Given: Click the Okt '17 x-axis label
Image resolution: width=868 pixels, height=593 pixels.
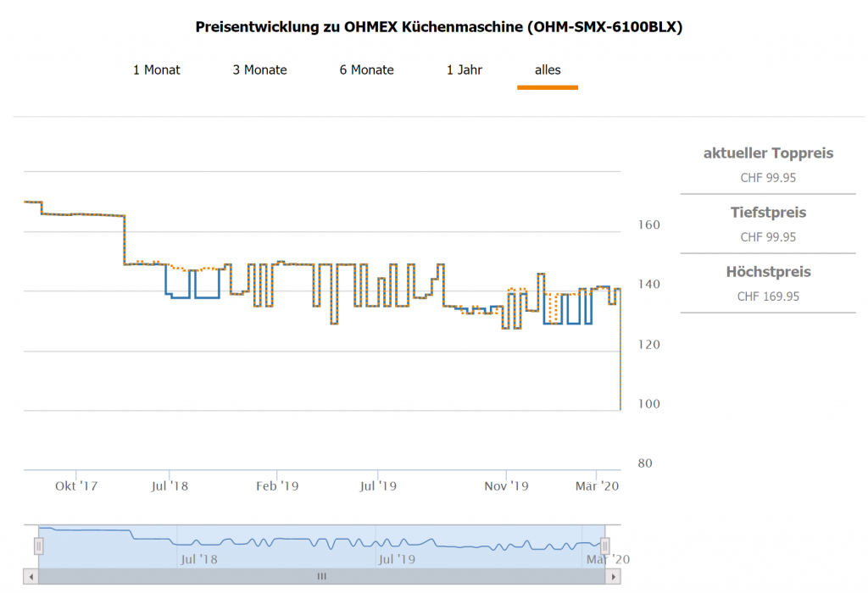Looking at the screenshot, I should click(76, 485).
